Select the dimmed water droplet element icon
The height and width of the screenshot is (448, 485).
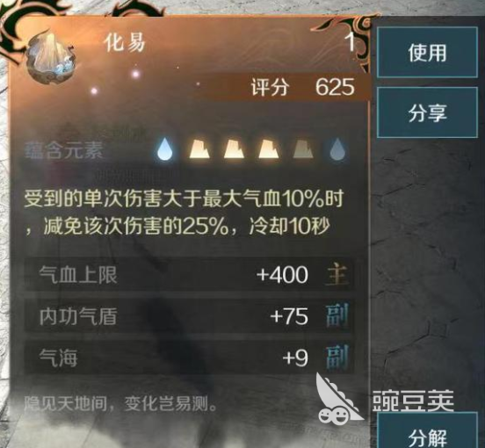click(x=337, y=149)
